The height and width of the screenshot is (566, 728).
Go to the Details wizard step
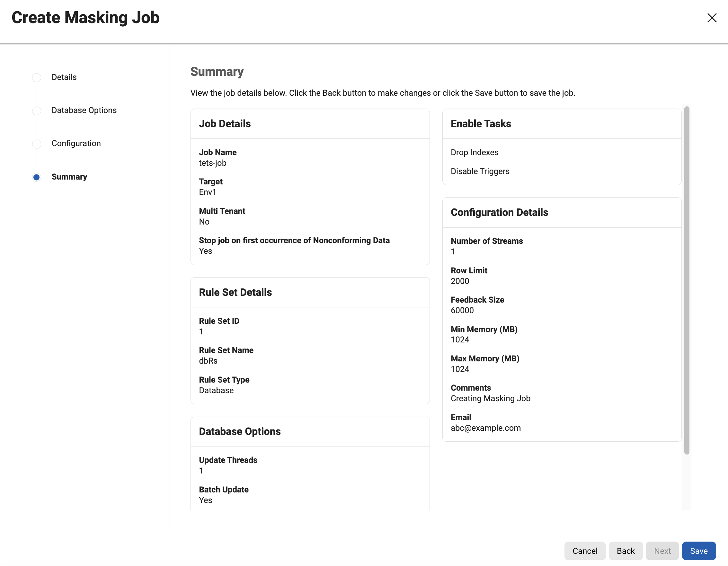[64, 77]
